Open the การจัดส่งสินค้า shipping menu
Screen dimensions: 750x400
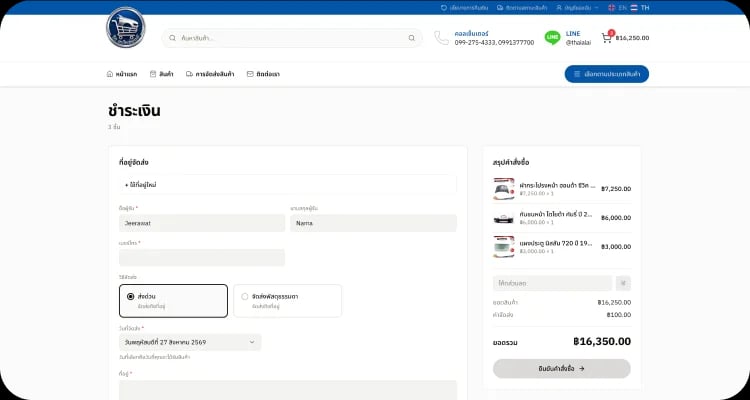tap(210, 74)
